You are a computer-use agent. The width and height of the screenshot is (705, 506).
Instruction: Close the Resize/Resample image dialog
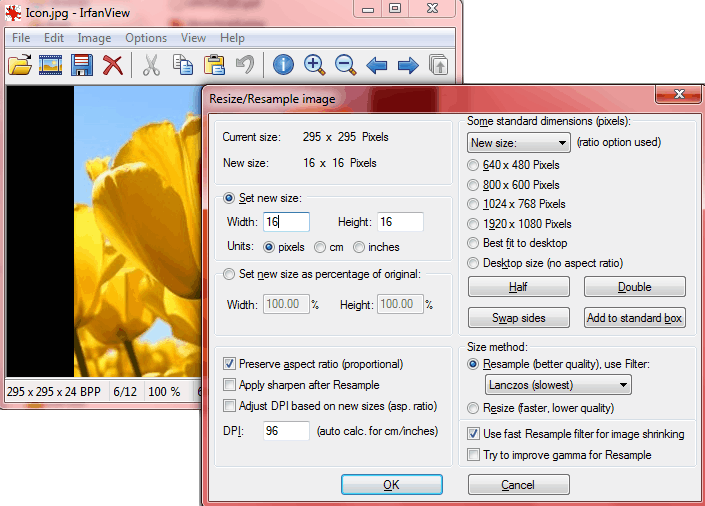tap(679, 94)
